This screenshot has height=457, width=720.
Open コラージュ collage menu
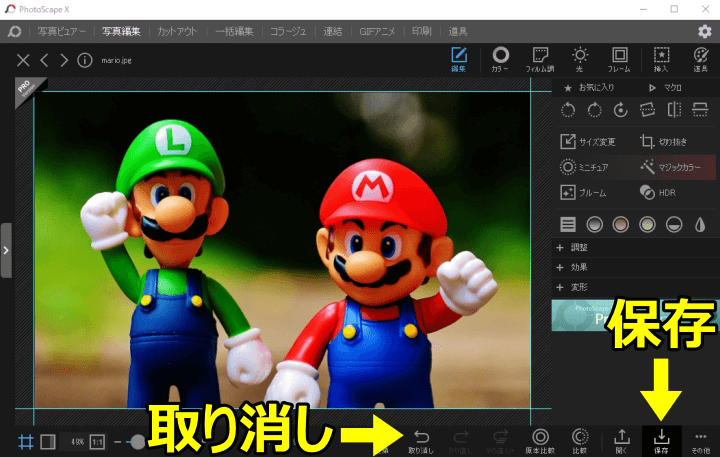[288, 31]
